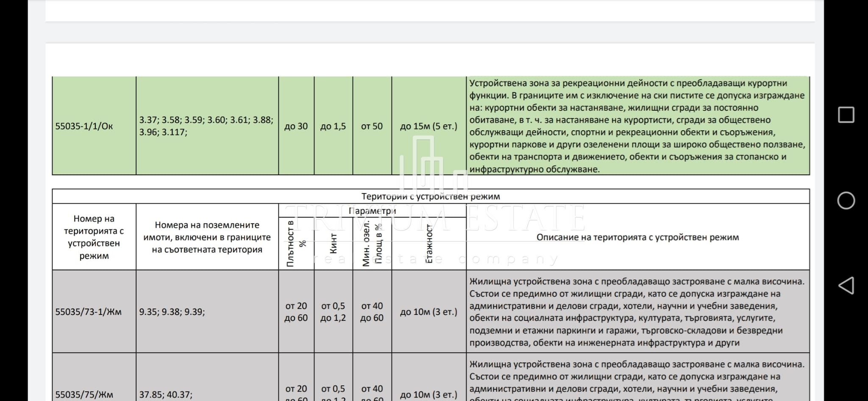Click the 'до 1,5' Кинт value
This screenshot has height=401, width=868.
tap(333, 126)
